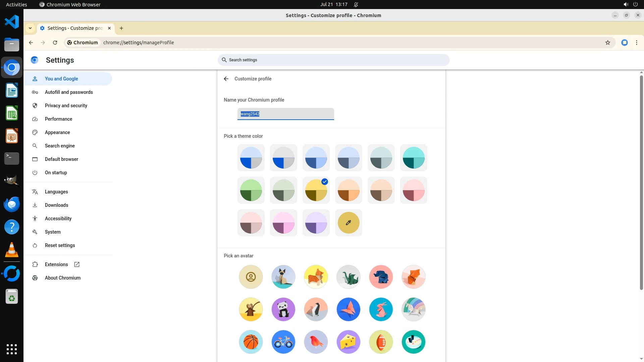Select the origami cat avatar
This screenshot has height=362, width=644.
(283, 277)
